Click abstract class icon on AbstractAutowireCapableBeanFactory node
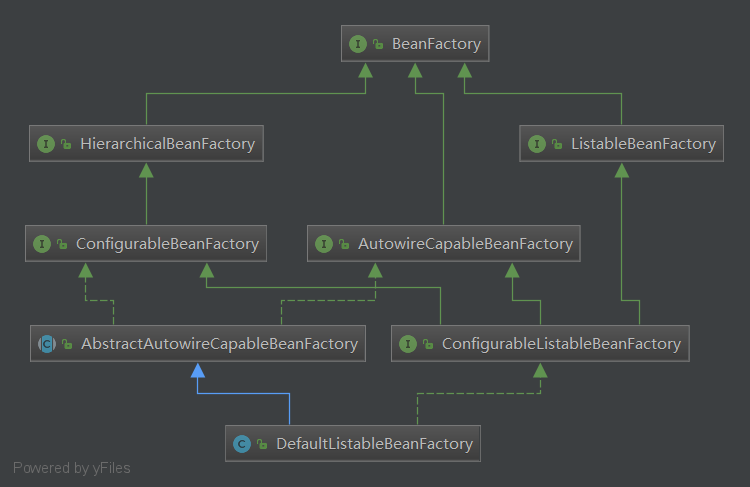Image resolution: width=750 pixels, height=487 pixels. click(x=46, y=344)
